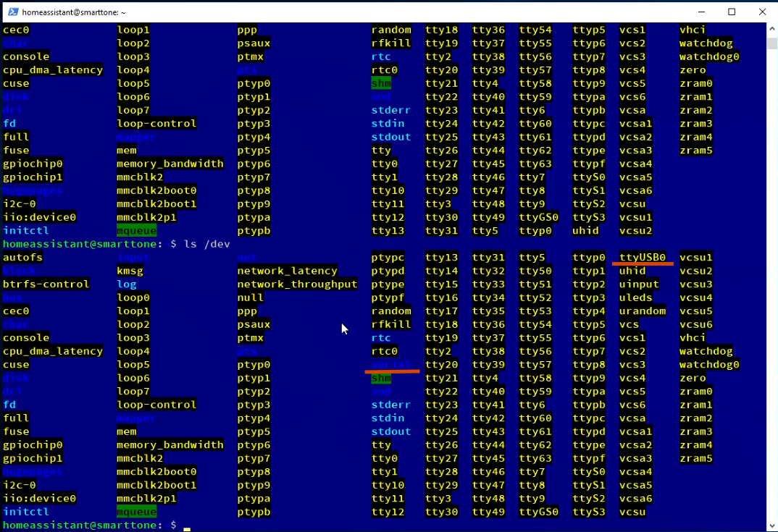The image size is (778, 532).
Task: Select the btrfs-control entry
Action: 46,284
